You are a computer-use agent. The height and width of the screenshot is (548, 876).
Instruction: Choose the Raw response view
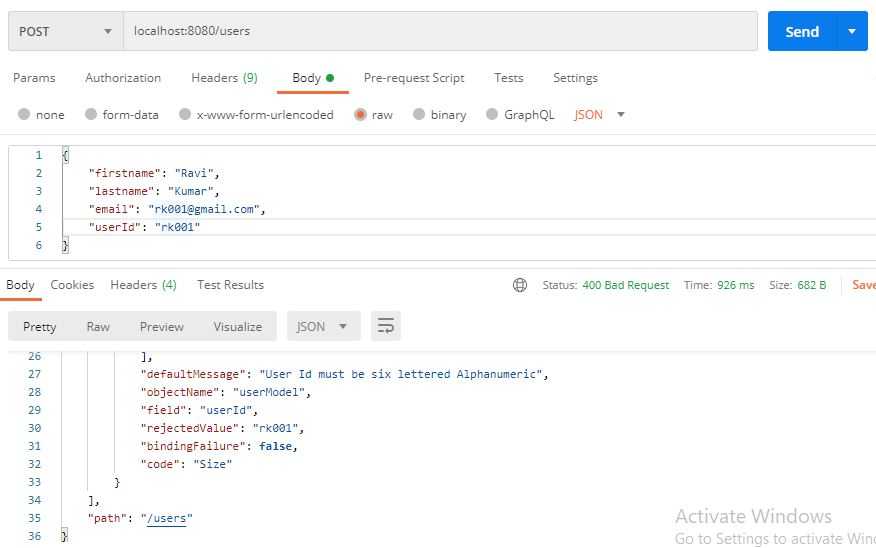coord(98,326)
